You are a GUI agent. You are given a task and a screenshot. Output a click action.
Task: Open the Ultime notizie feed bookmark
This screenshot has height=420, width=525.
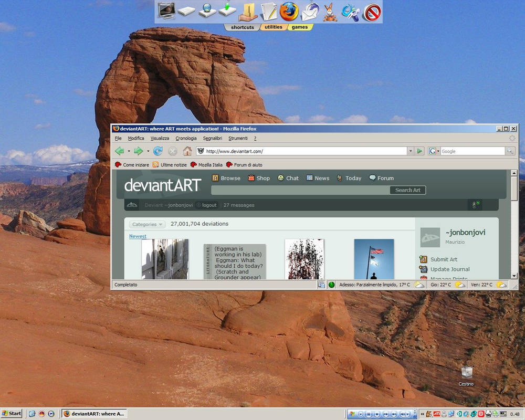coord(170,164)
